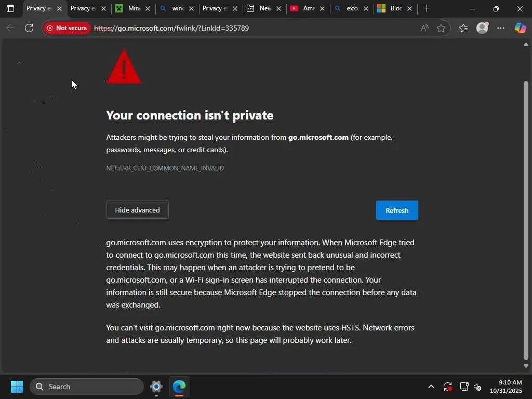The width and height of the screenshot is (532, 399).
Task: Click the Not secure badge
Action: pos(67,28)
